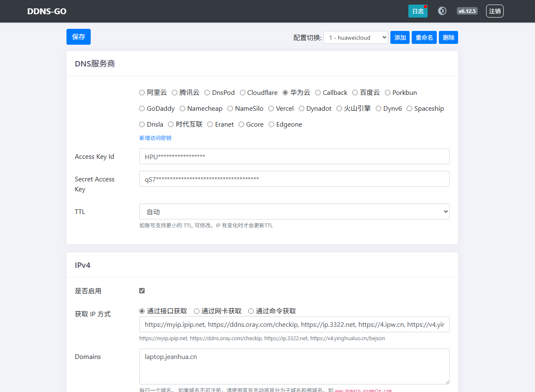Click the 注销 logout button
Screen dimensions: 535x392
point(494,11)
